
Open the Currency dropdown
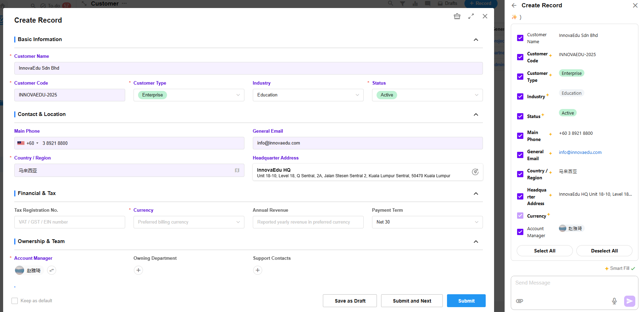coord(189,222)
